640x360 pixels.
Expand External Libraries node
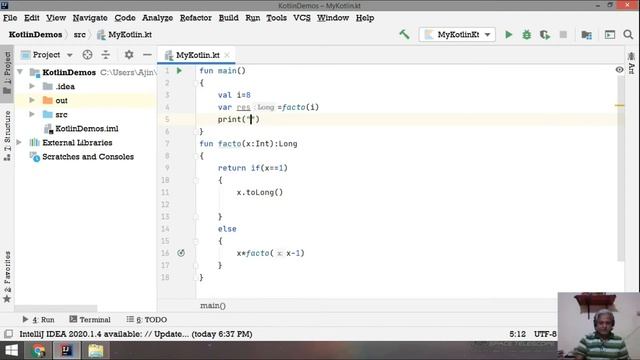point(19,142)
